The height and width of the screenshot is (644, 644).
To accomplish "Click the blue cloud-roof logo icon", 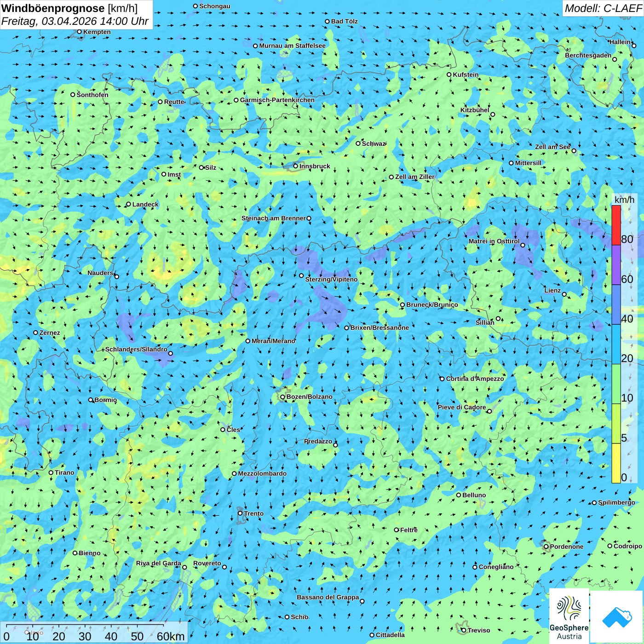I will (616, 616).
